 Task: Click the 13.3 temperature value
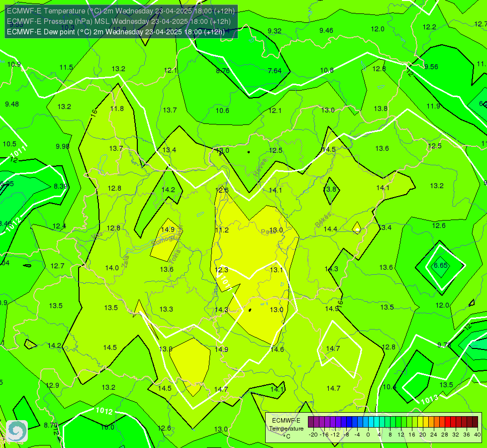[x=166, y=309]
